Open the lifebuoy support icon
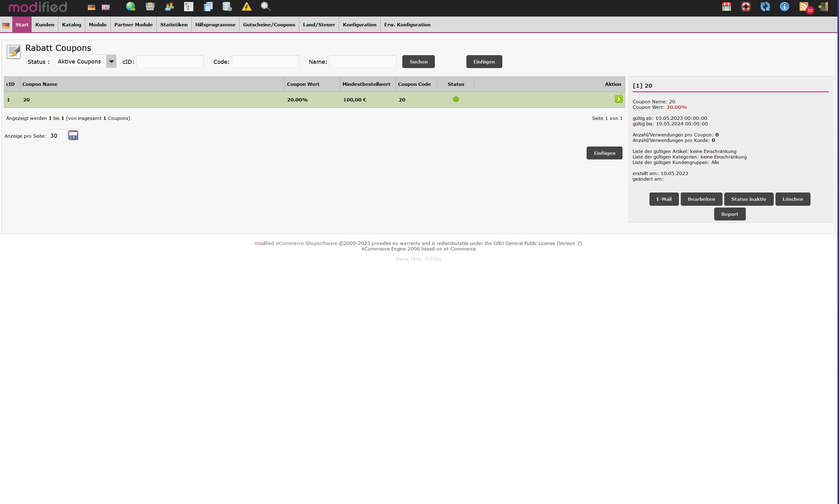 click(x=745, y=7)
